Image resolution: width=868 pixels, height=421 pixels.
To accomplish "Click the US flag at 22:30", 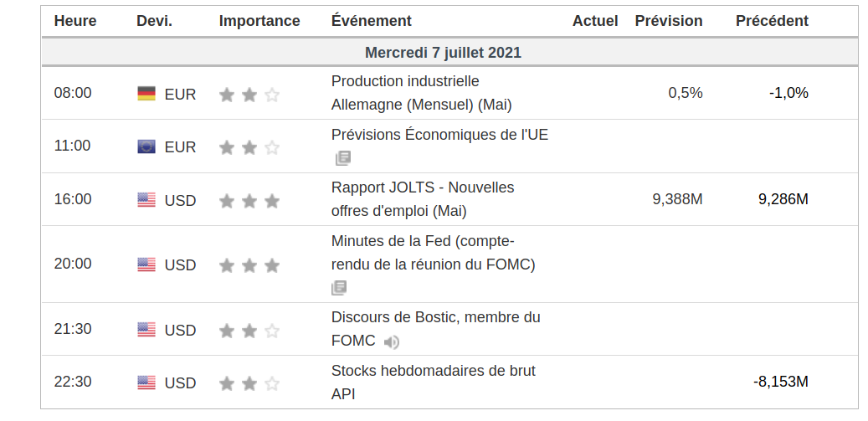I will [x=146, y=382].
